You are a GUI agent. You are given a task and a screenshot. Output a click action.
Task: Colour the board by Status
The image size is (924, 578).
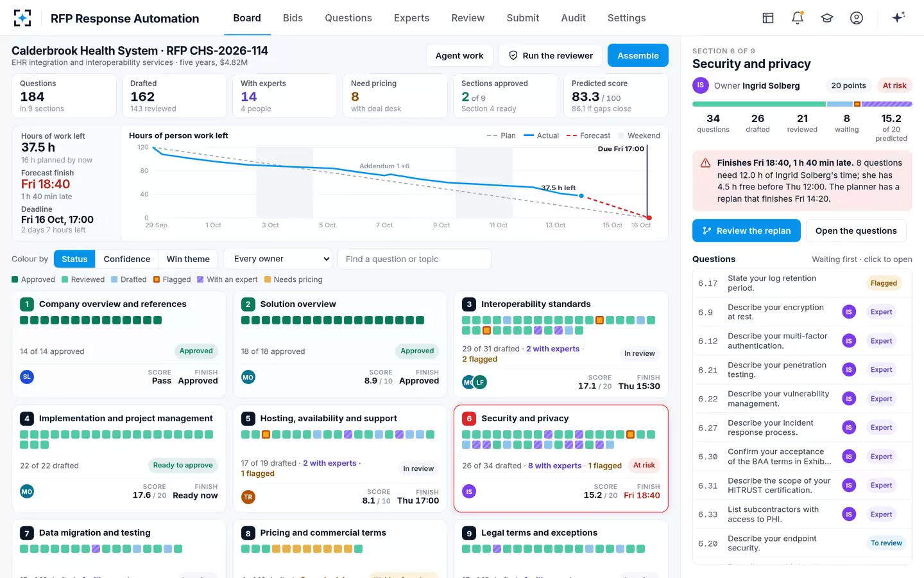74,259
